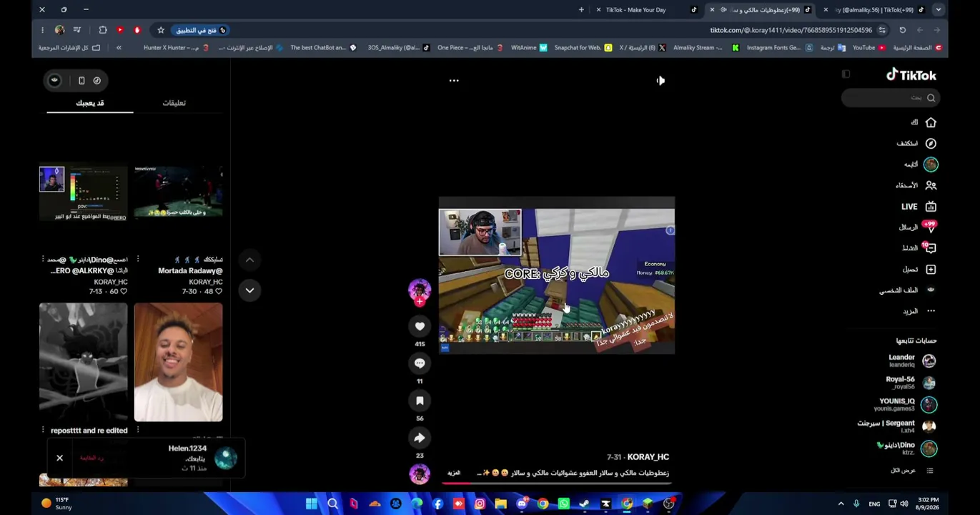Click the phone app icon in the top pill

coord(81,81)
